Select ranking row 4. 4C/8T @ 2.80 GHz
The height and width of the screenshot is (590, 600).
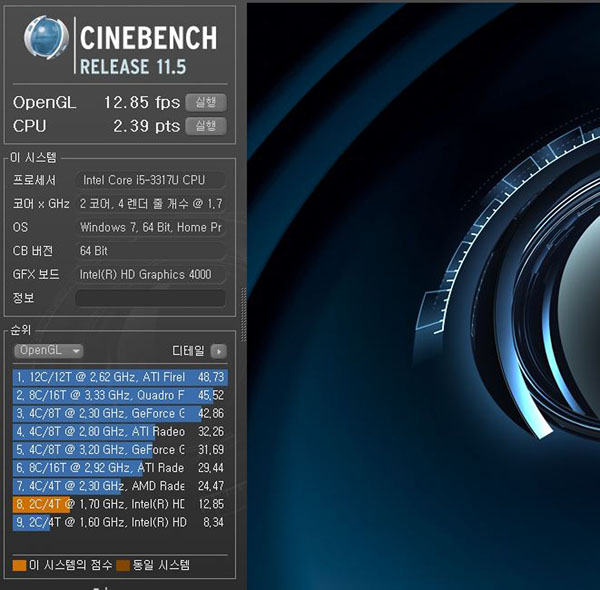pyautogui.click(x=120, y=432)
